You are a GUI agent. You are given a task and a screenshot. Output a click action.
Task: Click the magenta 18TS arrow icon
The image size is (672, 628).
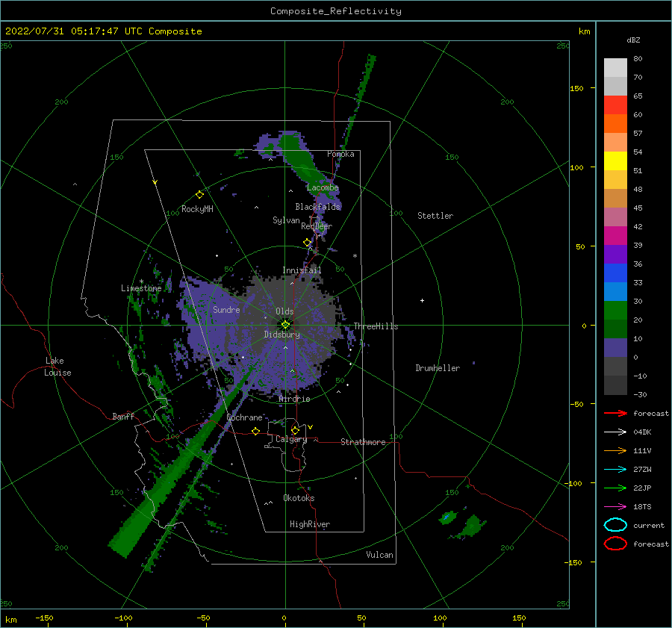(x=615, y=507)
